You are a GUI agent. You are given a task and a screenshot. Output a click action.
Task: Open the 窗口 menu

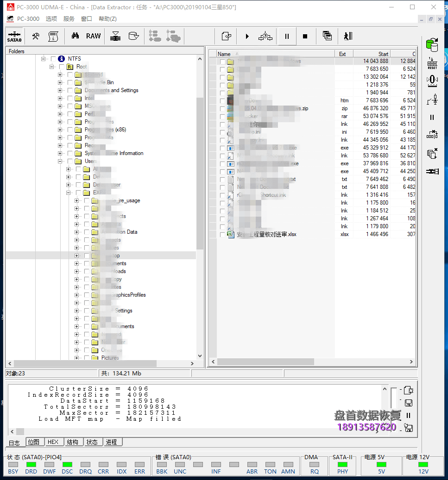pos(87,19)
